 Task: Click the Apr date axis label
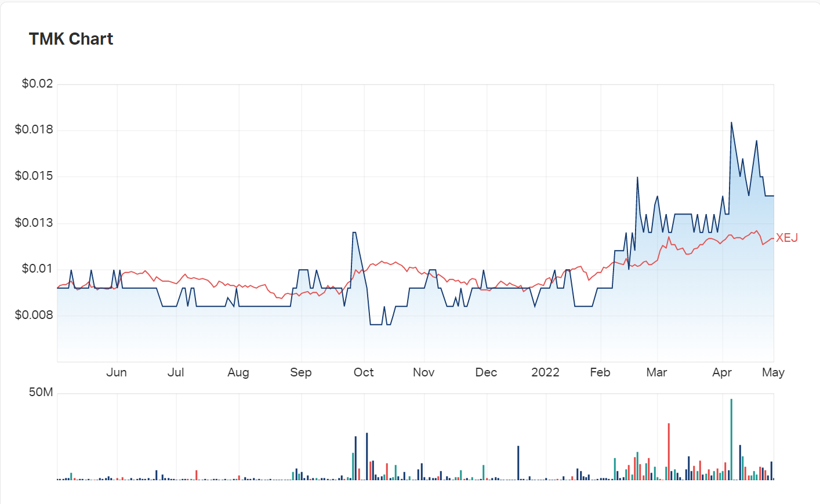click(722, 372)
